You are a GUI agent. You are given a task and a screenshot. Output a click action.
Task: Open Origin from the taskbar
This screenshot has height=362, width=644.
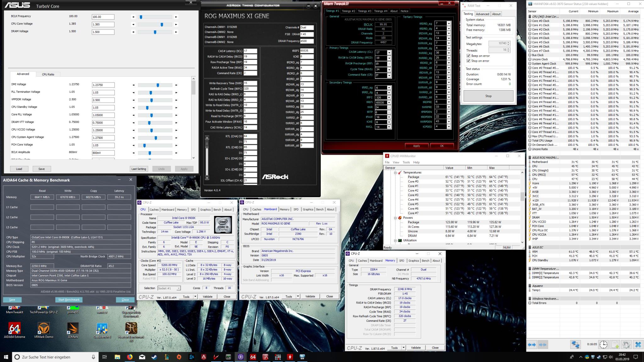(179, 357)
